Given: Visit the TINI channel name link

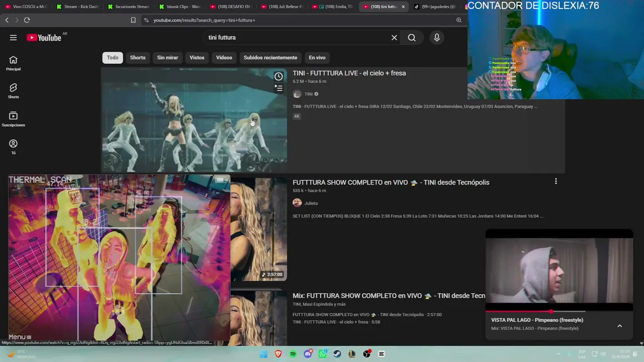Looking at the screenshot, I should tap(308, 94).
